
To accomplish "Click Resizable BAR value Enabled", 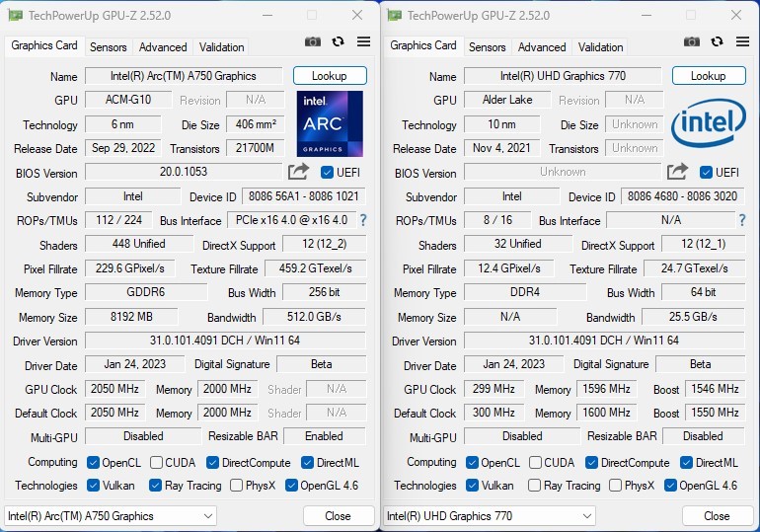I will [325, 436].
